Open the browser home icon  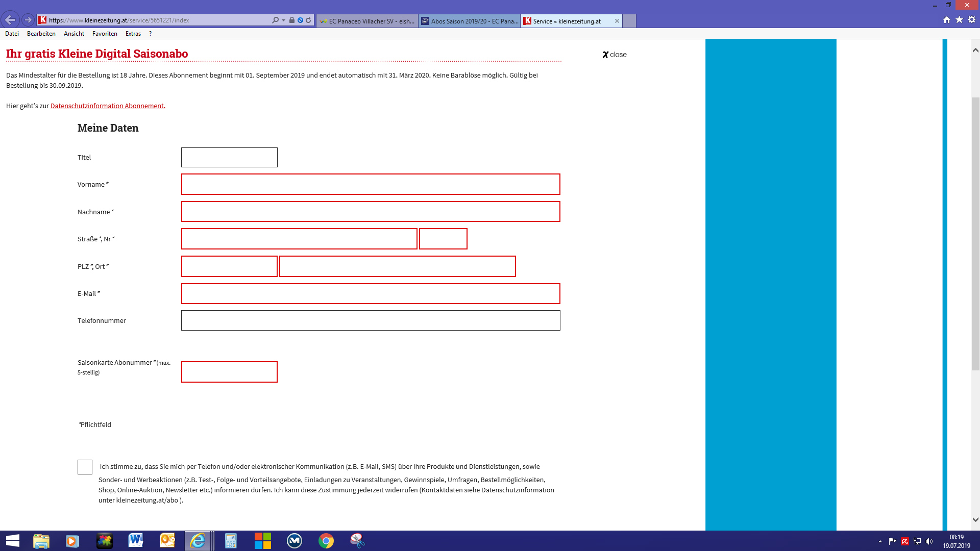947,20
